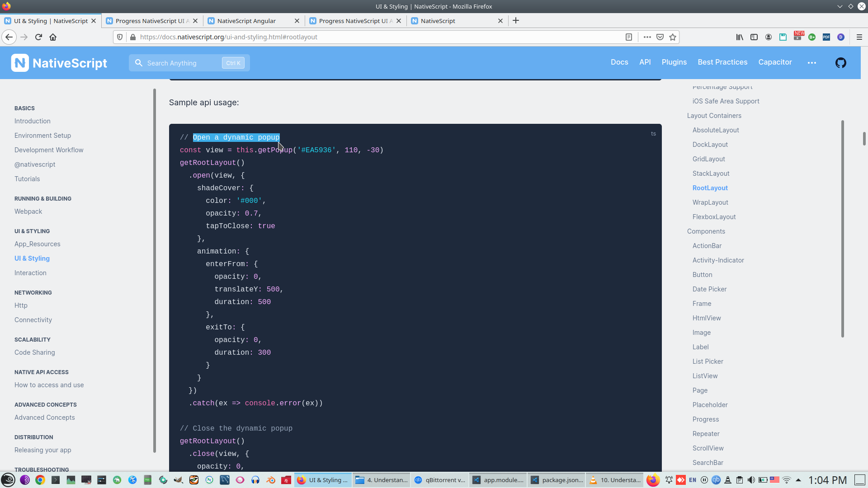
Task: Reload the current page
Action: pos(38,37)
